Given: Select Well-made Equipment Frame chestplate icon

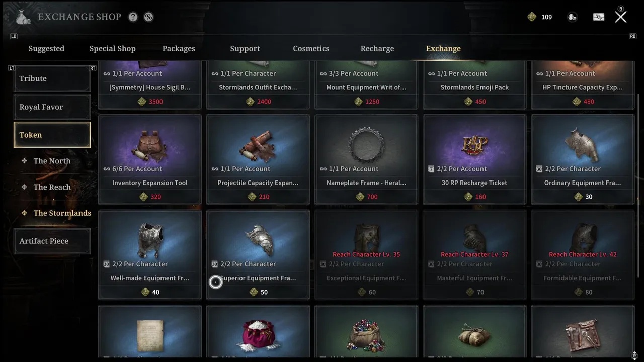Looking at the screenshot, I should [x=150, y=239].
